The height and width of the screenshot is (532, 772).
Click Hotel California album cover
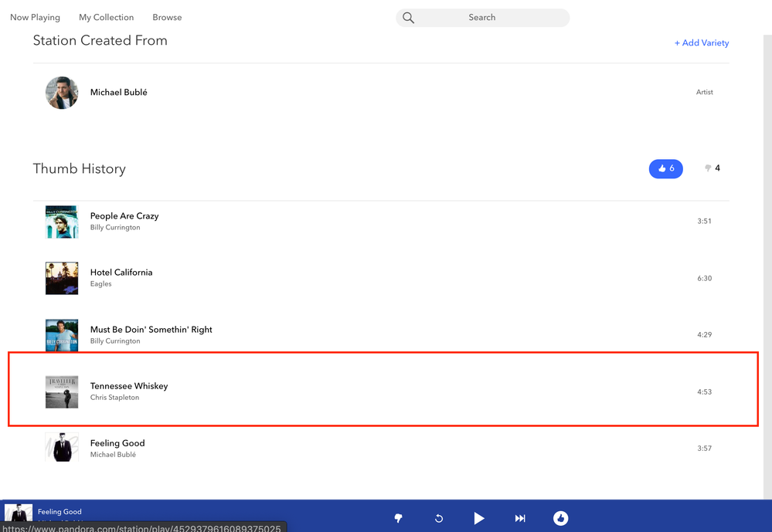point(62,279)
